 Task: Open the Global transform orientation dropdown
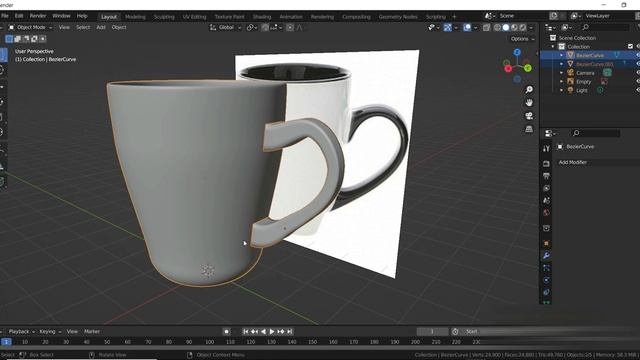click(226, 27)
